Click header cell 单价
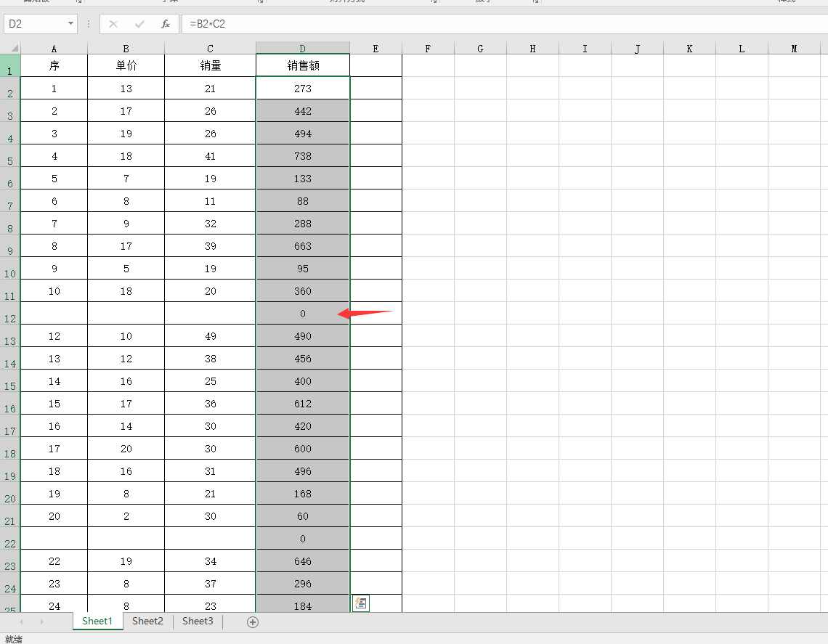This screenshot has width=828, height=644. pyautogui.click(x=126, y=65)
